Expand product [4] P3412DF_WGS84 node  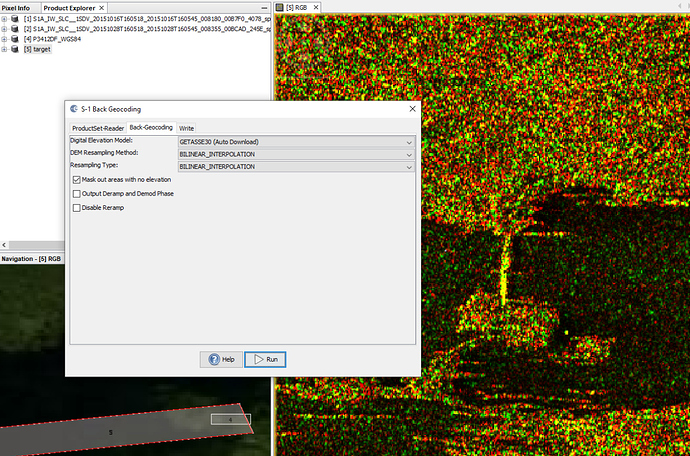click(x=4, y=39)
